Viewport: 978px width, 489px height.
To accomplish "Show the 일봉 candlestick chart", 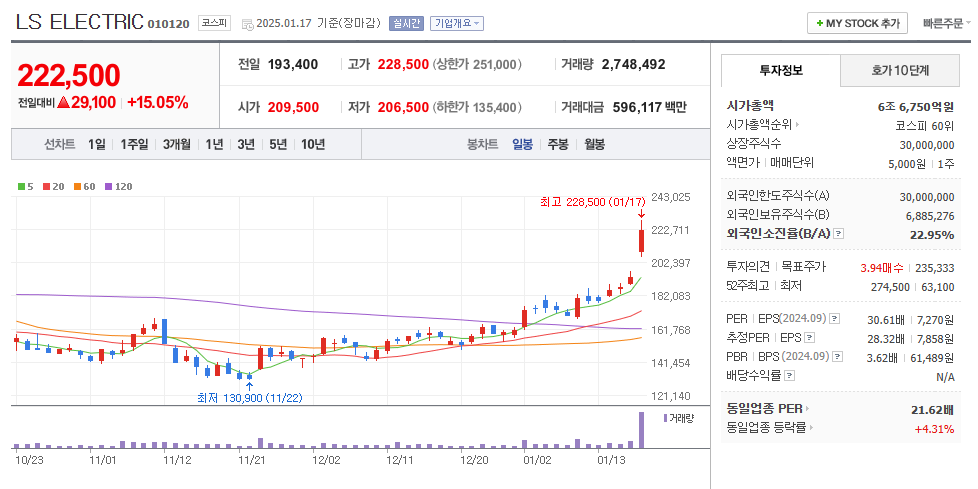I will 523,145.
